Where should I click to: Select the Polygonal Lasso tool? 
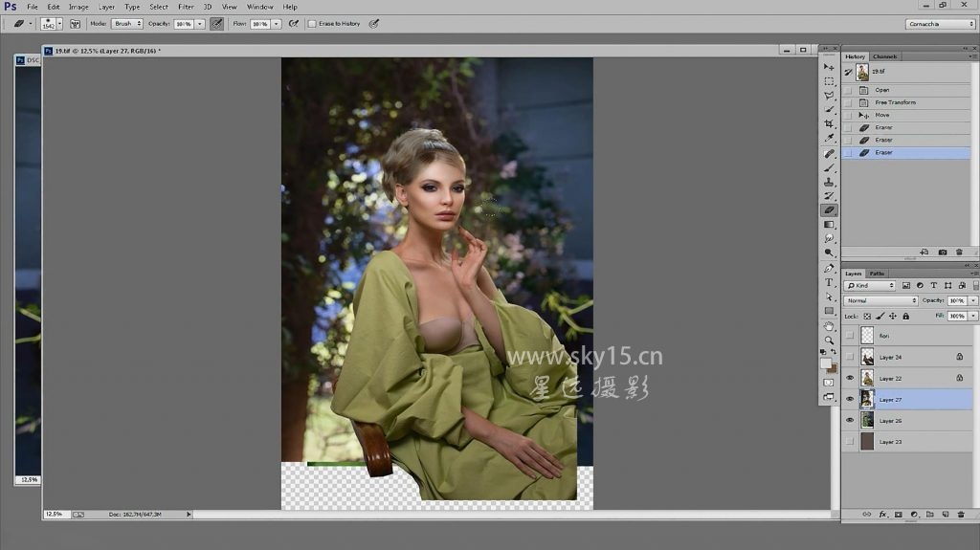[829, 96]
